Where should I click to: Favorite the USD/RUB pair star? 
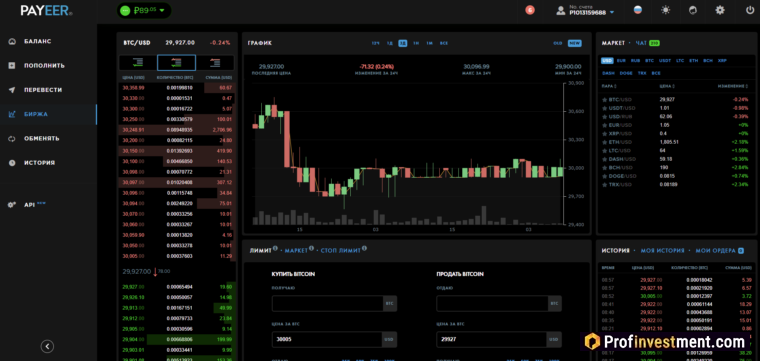(604, 116)
